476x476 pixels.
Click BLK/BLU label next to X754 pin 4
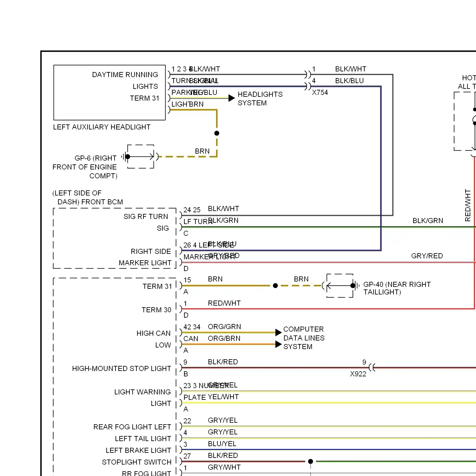tap(349, 81)
